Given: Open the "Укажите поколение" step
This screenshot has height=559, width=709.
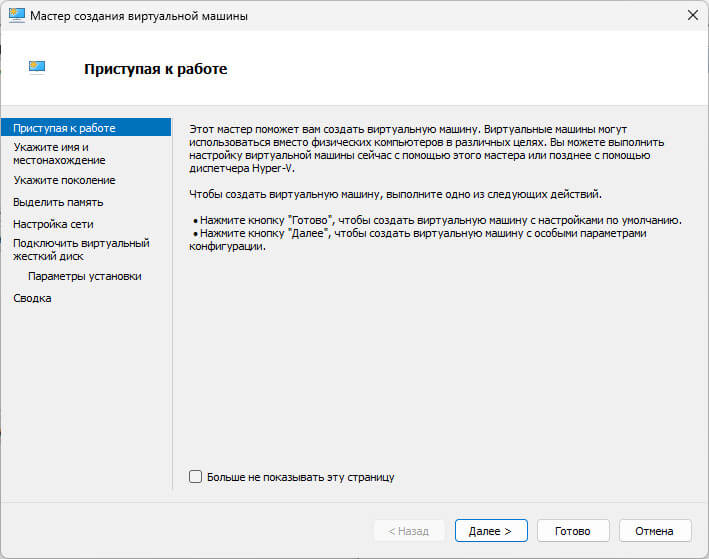Looking at the screenshot, I should (x=64, y=180).
